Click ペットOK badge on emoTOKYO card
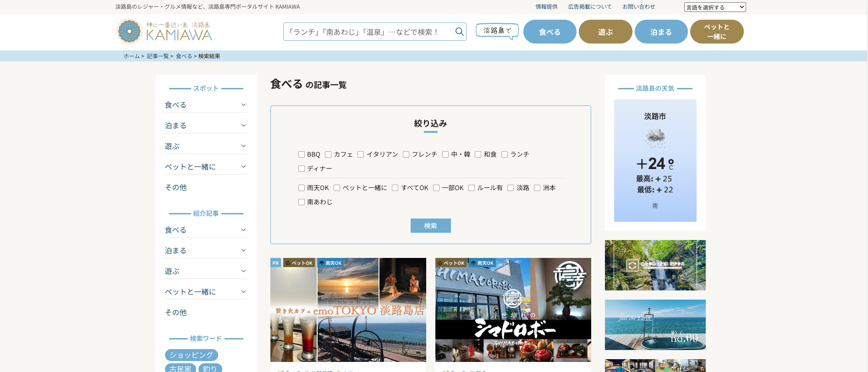Screen dimensions: 868x372 click(x=298, y=263)
